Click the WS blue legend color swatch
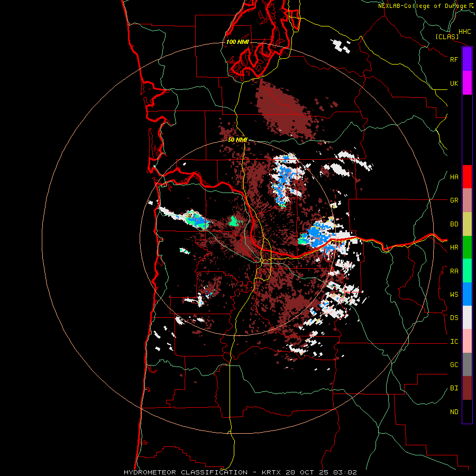The image size is (476, 476). [x=467, y=294]
